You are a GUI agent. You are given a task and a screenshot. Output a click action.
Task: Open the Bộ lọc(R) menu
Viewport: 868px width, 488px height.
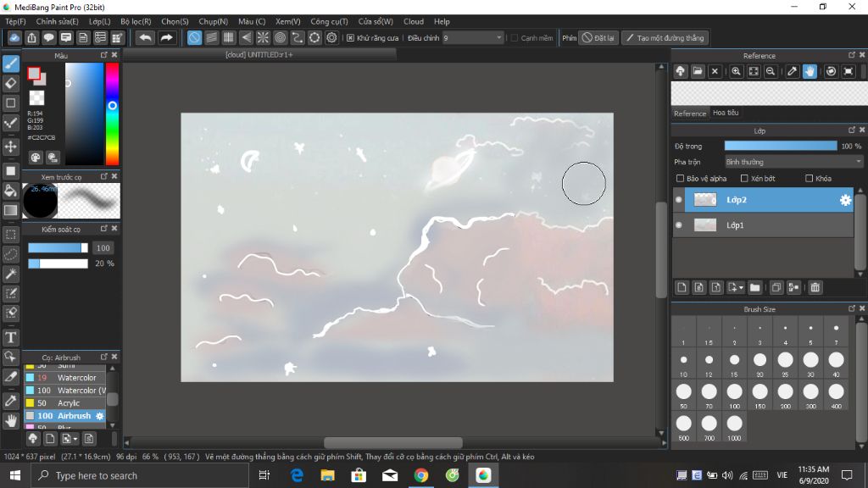[x=136, y=21]
